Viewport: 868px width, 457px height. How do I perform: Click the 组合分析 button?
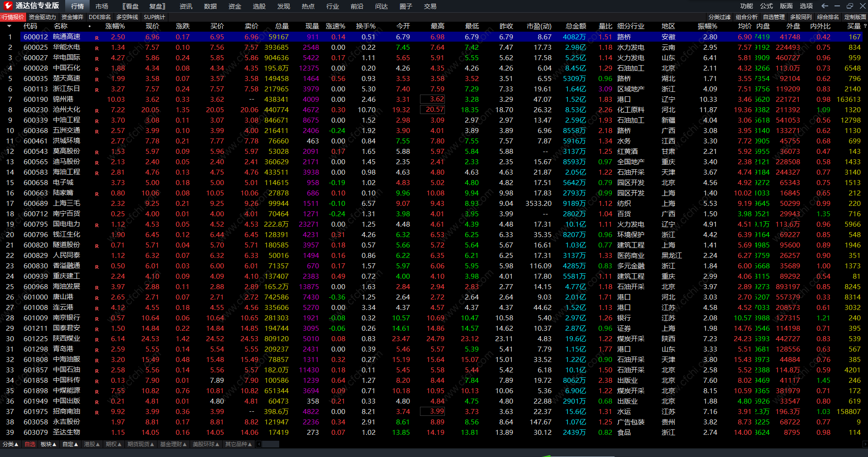(747, 17)
